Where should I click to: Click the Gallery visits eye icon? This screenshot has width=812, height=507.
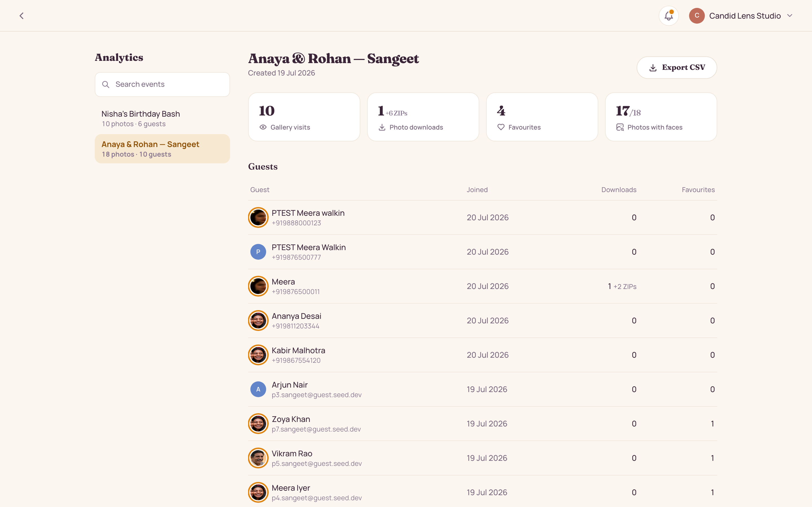click(263, 127)
